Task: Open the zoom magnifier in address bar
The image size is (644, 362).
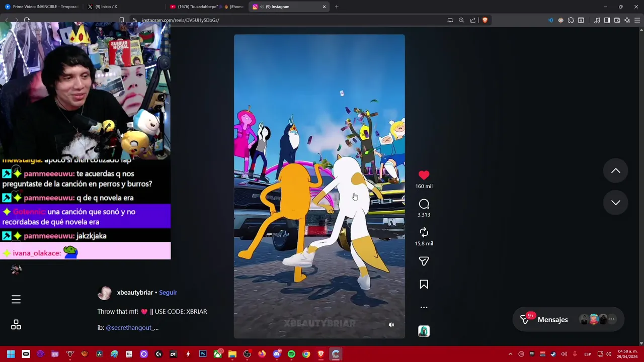Action: point(461,20)
